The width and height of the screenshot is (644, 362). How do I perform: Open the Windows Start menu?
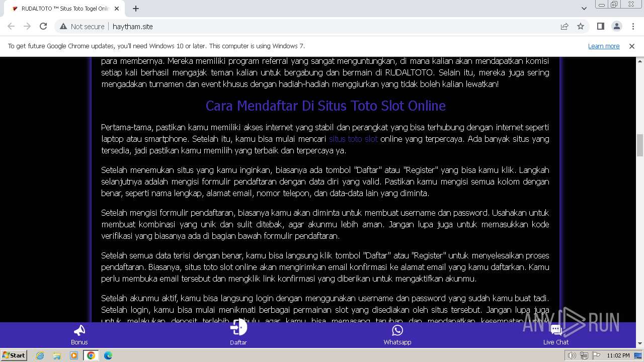click(14, 355)
